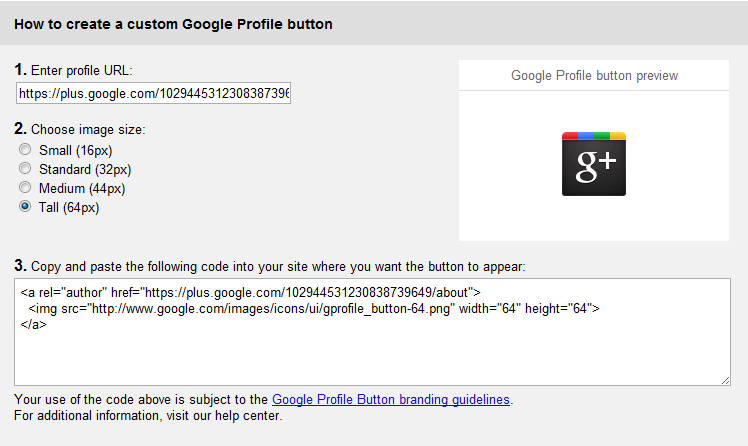Image resolution: width=748 pixels, height=446 pixels.
Task: Click the 'Enter profile URL:' label
Action: tap(82, 71)
